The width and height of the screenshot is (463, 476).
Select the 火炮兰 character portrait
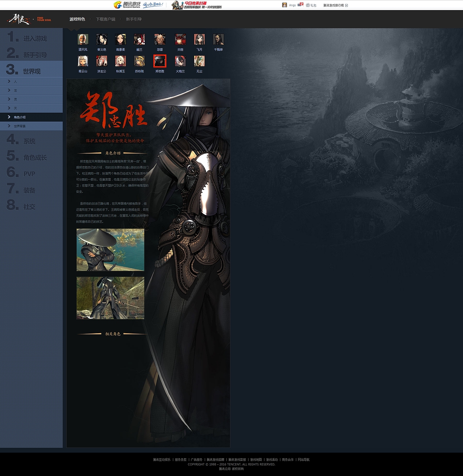180,61
